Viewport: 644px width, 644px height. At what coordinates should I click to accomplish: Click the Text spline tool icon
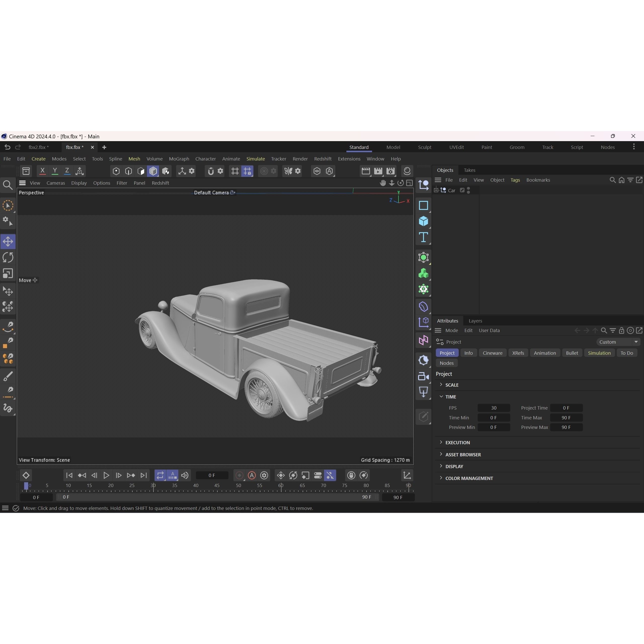click(423, 237)
